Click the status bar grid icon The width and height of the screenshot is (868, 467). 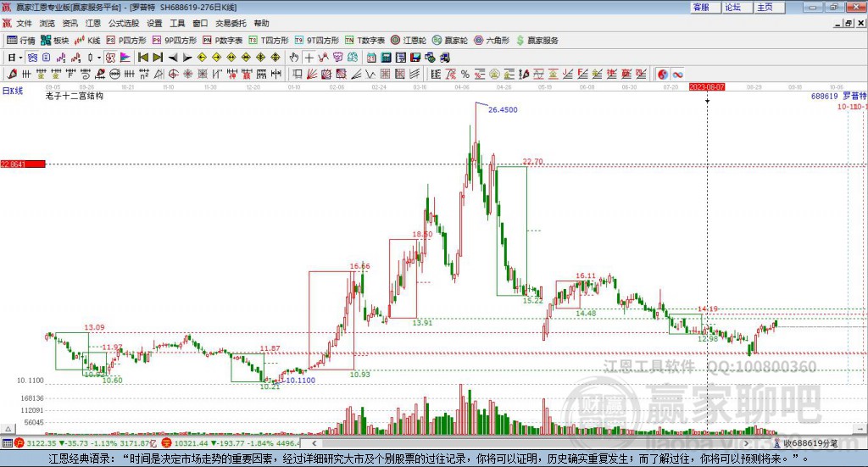[7, 443]
